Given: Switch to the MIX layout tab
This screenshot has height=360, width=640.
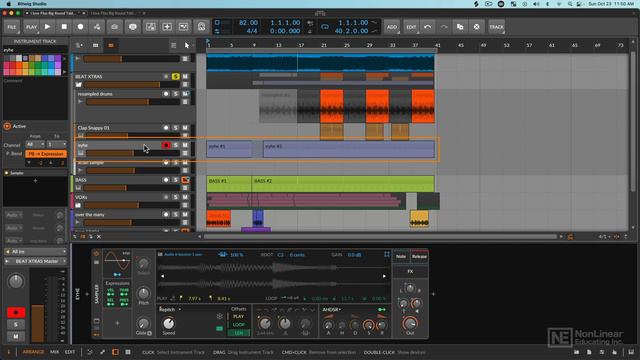Looking at the screenshot, I should coord(54,352).
